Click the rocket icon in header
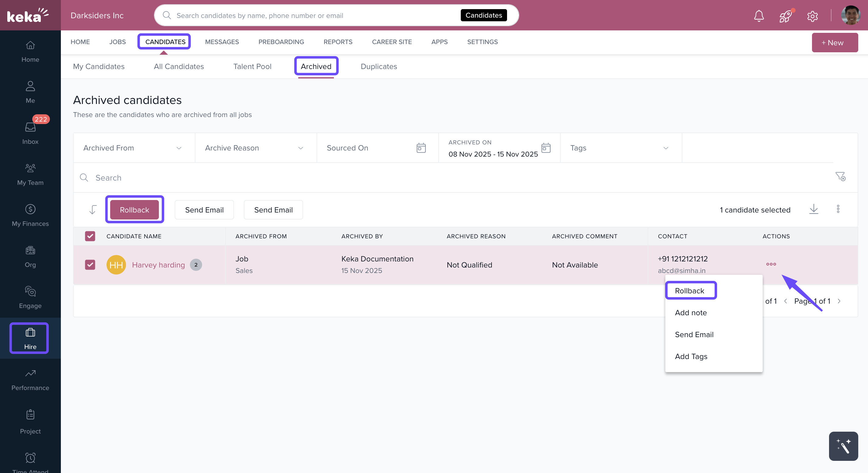 pyautogui.click(x=786, y=16)
